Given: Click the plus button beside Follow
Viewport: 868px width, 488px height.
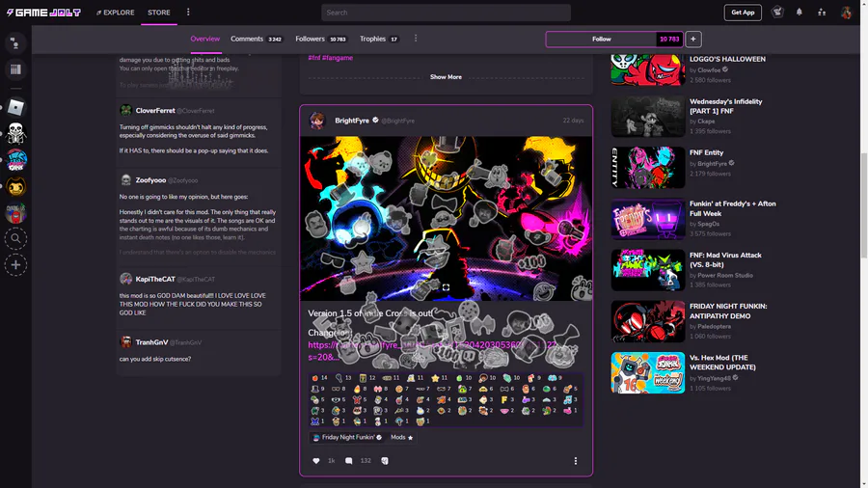Looking at the screenshot, I should (693, 40).
